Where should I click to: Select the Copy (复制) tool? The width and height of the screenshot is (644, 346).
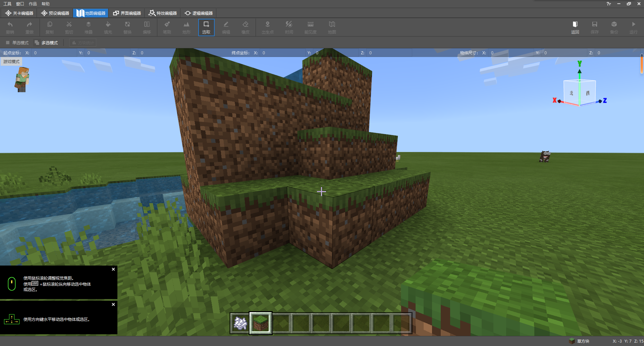[50, 27]
